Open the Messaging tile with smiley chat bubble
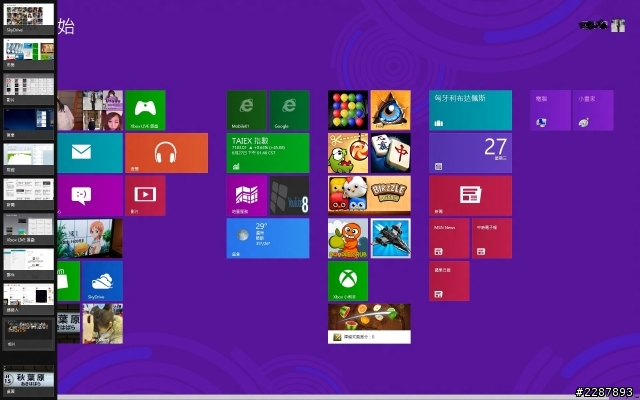Viewport: 640px width, 400px height. [x=90, y=196]
